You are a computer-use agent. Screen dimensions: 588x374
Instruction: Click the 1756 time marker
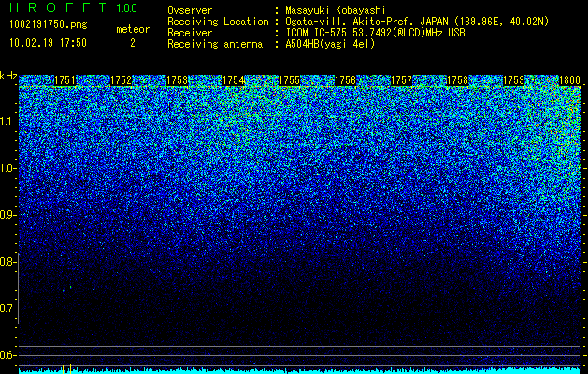[x=345, y=80]
